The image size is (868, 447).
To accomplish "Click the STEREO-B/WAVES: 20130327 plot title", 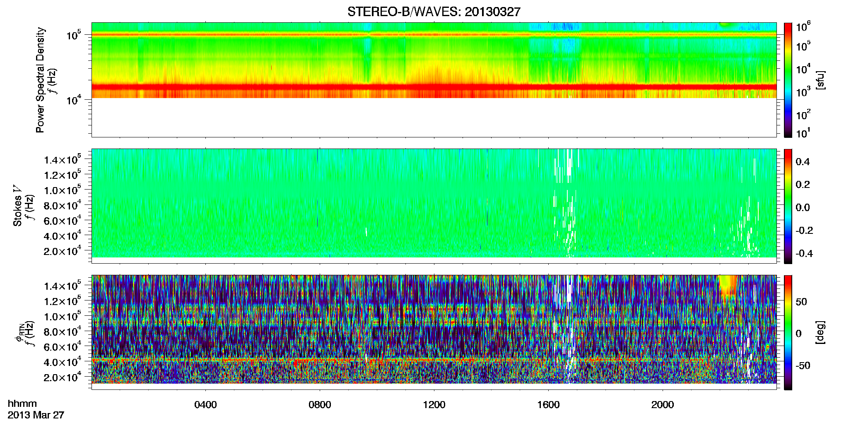I will pos(434,12).
